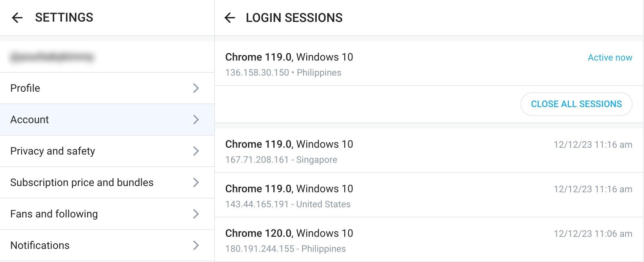Image resolution: width=644 pixels, height=262 pixels.
Task: Select the 180.191.244.155 Philippines session
Action: [429, 240]
